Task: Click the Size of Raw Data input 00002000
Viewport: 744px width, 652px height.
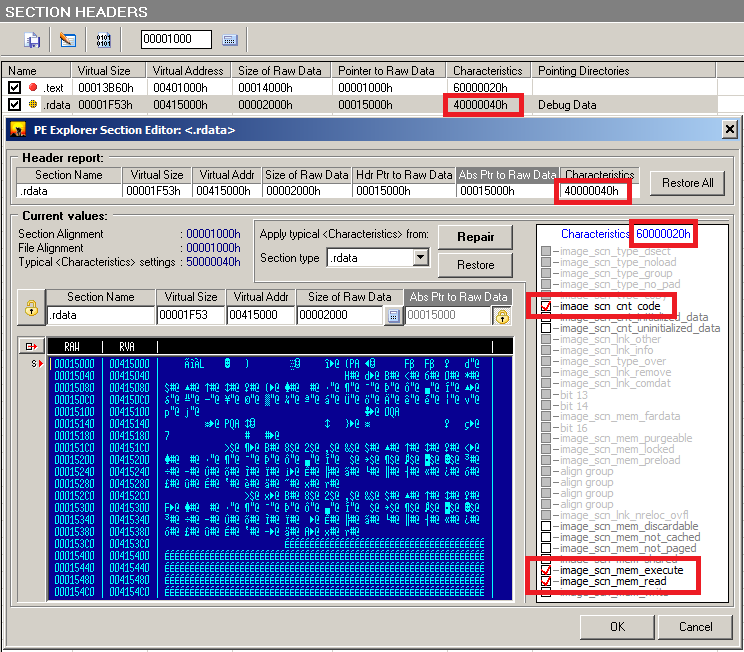Action: 340,315
